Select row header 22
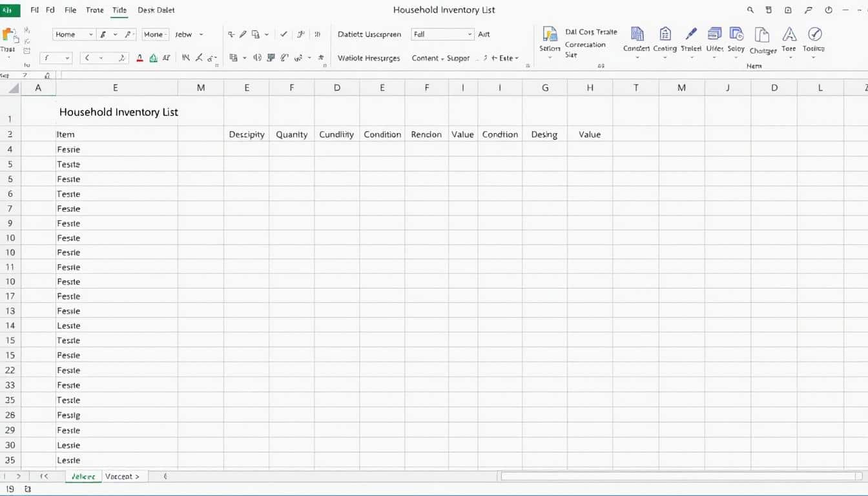Viewport: 868px width, 496px height. coord(10,370)
